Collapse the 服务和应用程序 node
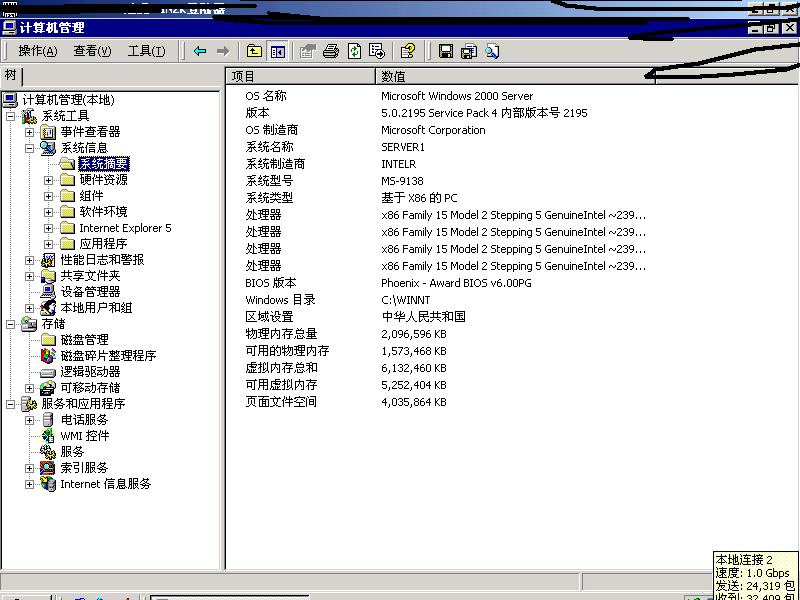 tap(10, 404)
